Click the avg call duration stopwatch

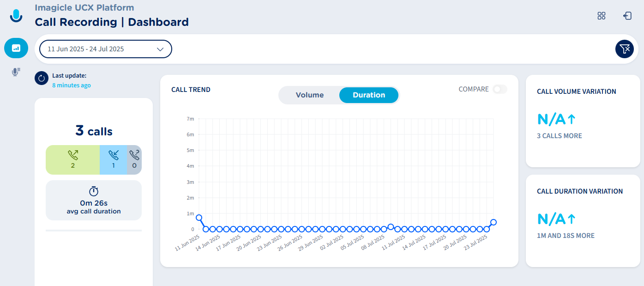point(94,191)
